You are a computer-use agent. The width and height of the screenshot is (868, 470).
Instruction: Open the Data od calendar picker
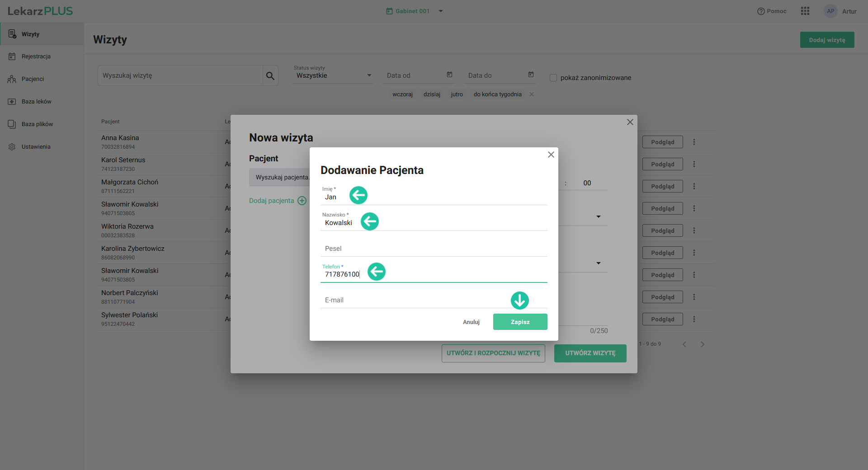(449, 75)
